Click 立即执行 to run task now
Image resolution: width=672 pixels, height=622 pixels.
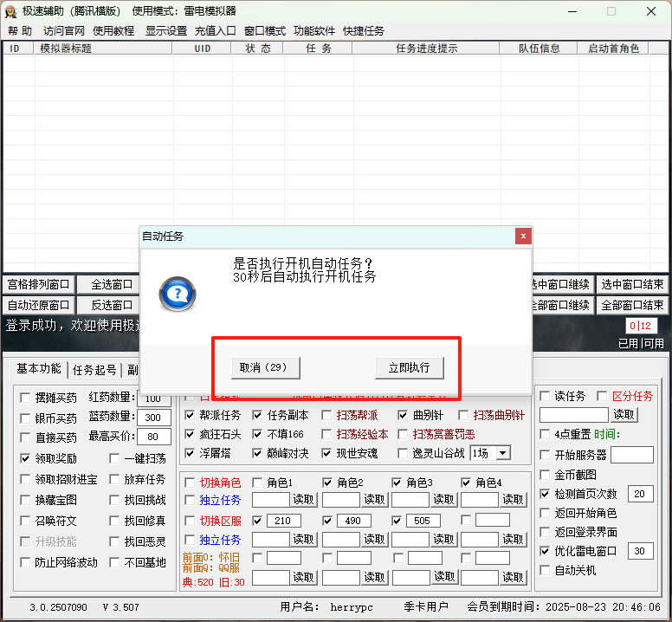pos(410,367)
